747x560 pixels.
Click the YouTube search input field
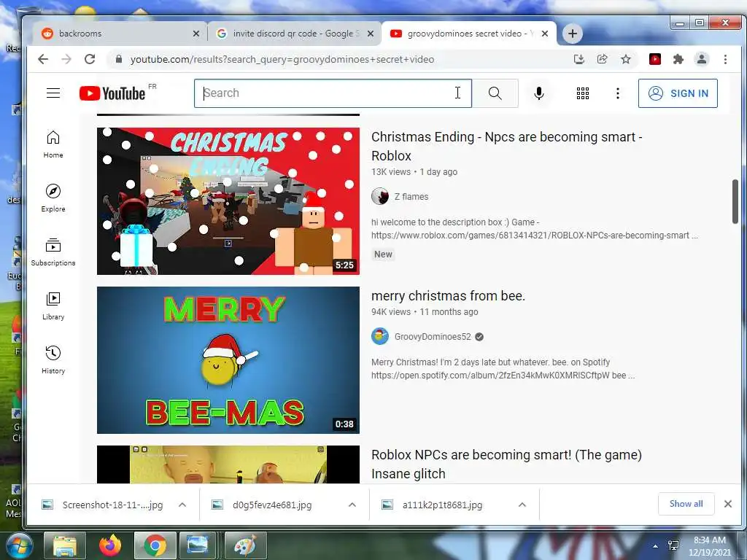tap(333, 93)
